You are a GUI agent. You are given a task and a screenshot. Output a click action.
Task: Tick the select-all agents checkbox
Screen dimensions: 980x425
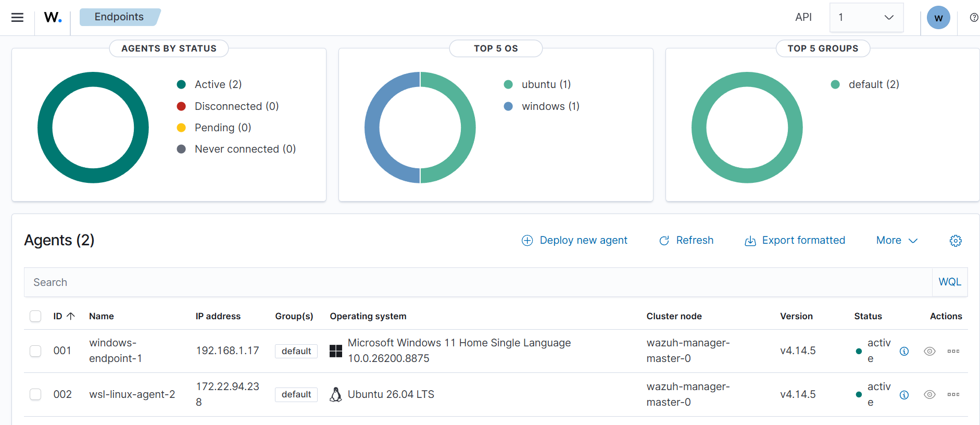(35, 316)
